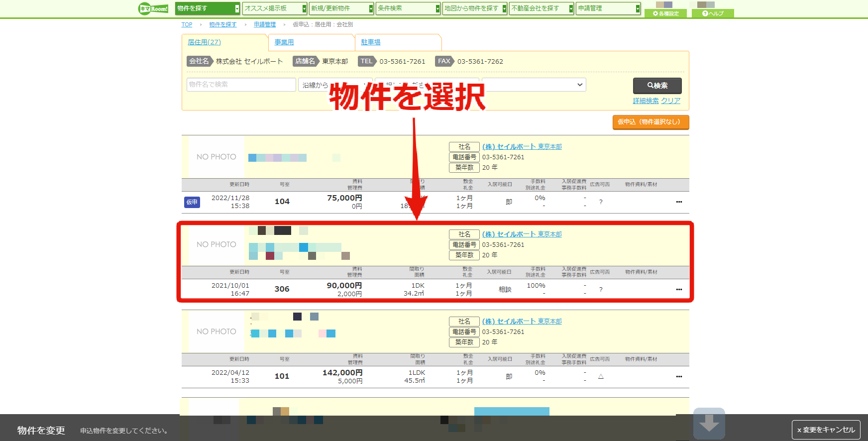The image size is (868, 441).
Task: Open the 各種設定 gear settings
Action: tap(665, 13)
